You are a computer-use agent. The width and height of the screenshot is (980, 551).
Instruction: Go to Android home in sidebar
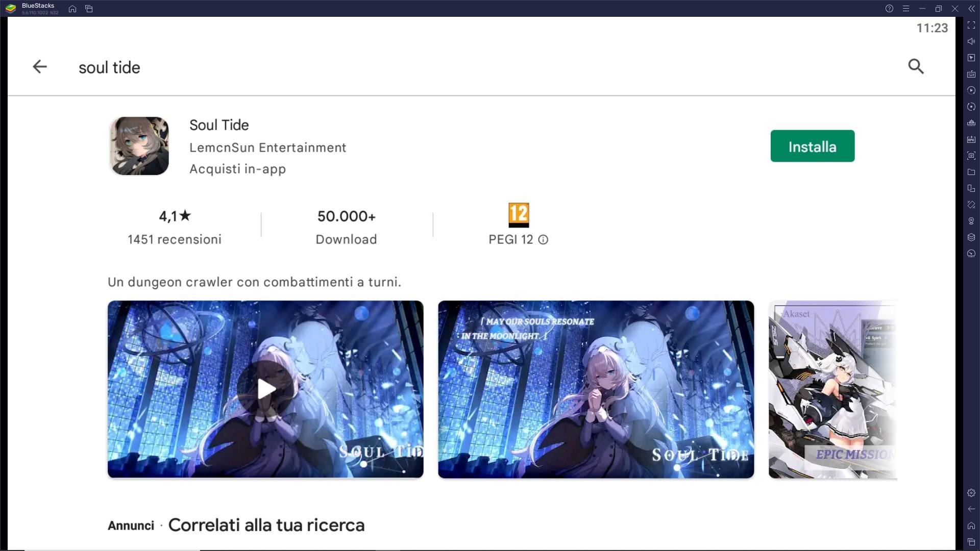point(971,525)
